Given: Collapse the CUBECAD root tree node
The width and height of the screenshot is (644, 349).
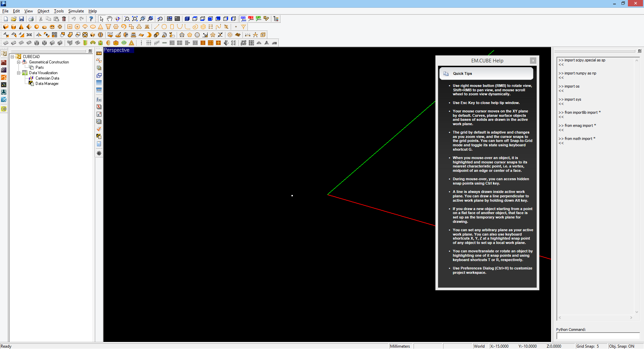Looking at the screenshot, I should coord(12,57).
